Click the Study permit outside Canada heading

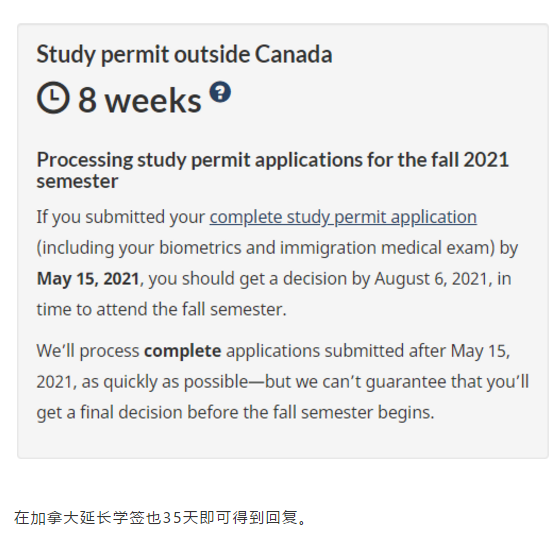coord(184,54)
